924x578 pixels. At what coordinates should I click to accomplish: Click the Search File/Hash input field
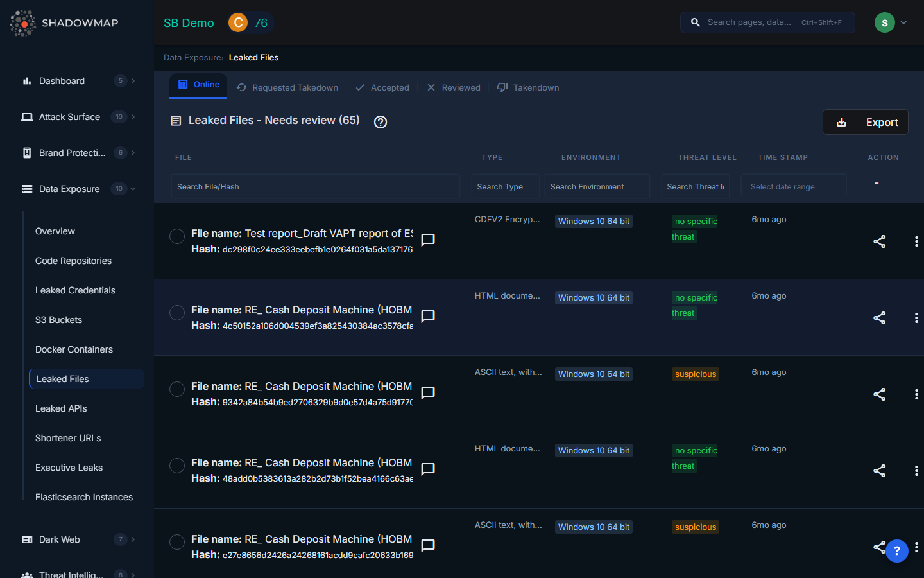tap(315, 187)
